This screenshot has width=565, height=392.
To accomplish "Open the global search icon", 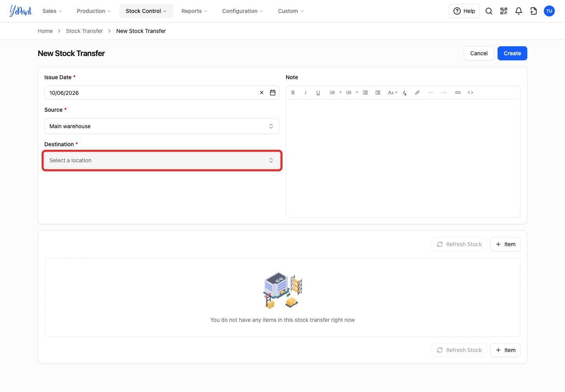I will click(489, 11).
